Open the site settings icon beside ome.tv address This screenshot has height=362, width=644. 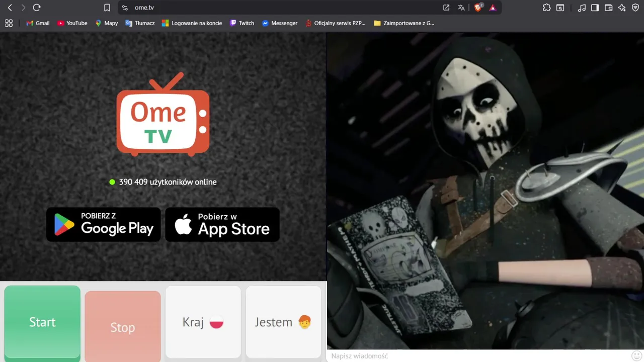pos(125,8)
